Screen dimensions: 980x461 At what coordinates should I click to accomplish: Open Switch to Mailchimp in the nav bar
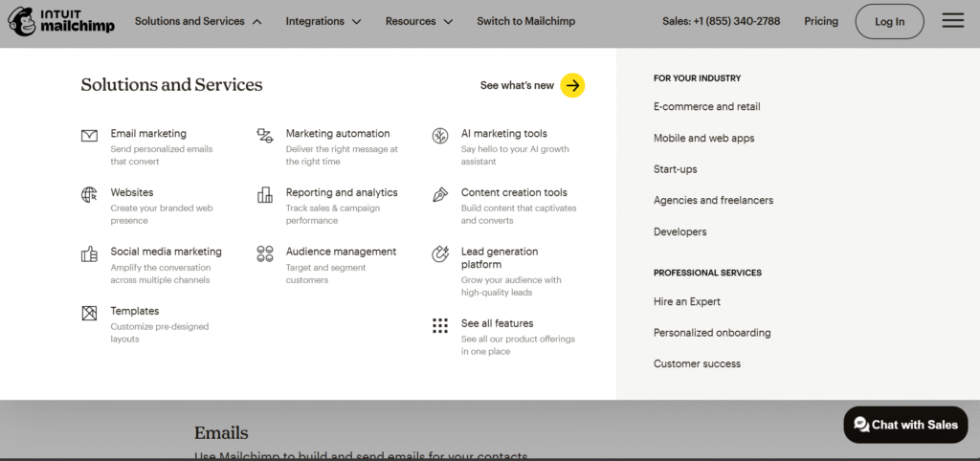pyautogui.click(x=525, y=21)
